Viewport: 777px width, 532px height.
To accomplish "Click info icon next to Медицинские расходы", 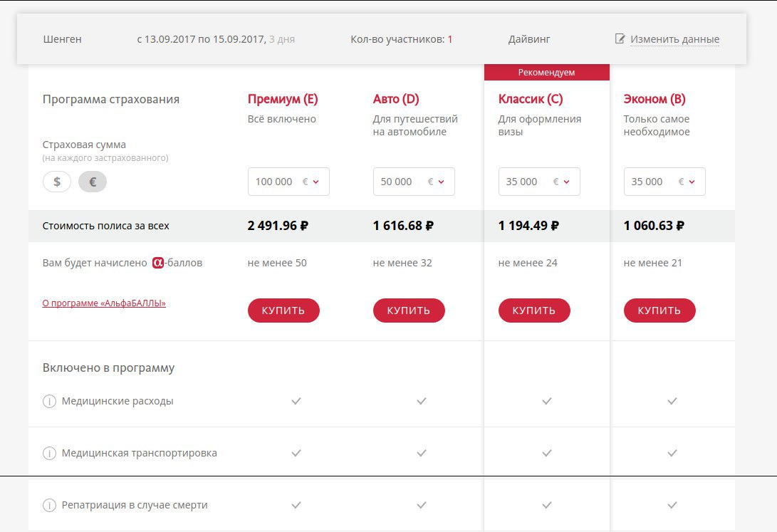I will click(49, 402).
